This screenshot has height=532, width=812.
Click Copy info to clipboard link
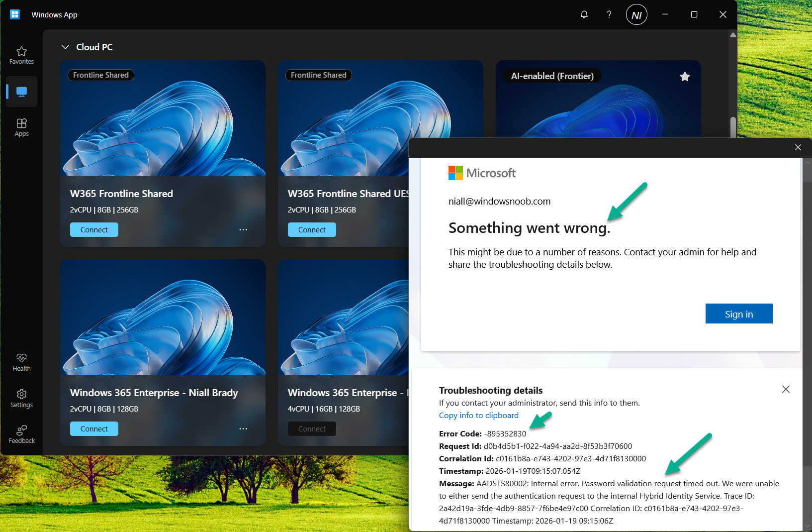coord(478,416)
